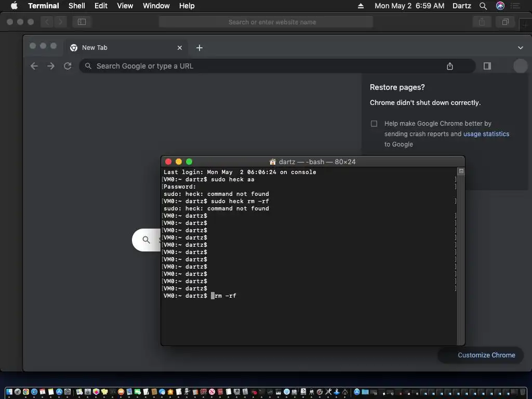Screen dimensions: 532x399
Task: Open the Edit menu
Action: (x=101, y=6)
